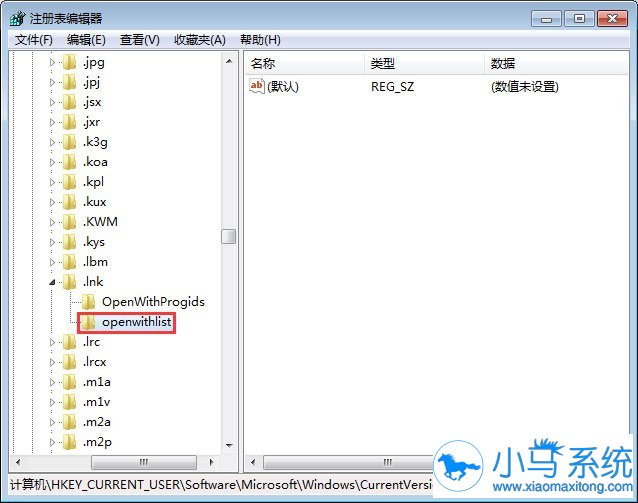Image resolution: width=638 pixels, height=503 pixels.
Task: Expand the .m2a key
Action: click(52, 422)
